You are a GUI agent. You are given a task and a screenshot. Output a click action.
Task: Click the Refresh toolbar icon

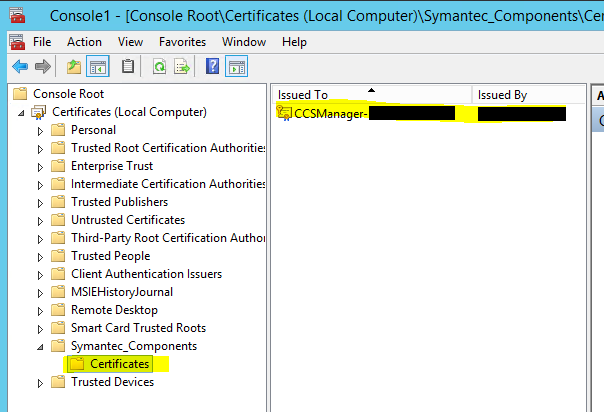[x=159, y=67]
